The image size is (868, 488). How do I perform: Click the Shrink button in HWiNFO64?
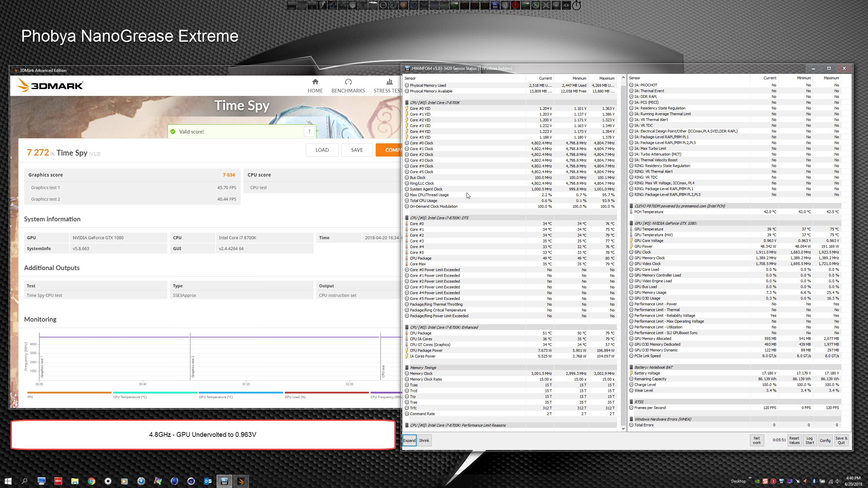(424, 440)
